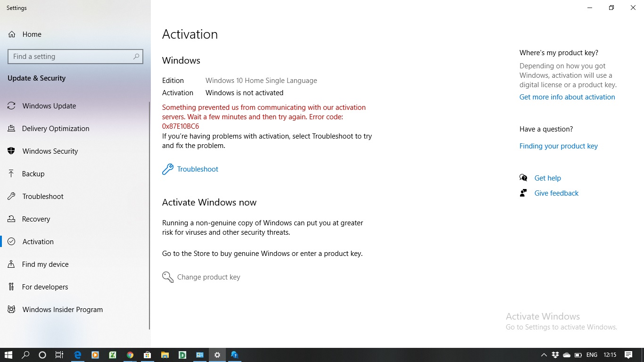
Task: Open Excel from the taskbar
Action: point(113,355)
